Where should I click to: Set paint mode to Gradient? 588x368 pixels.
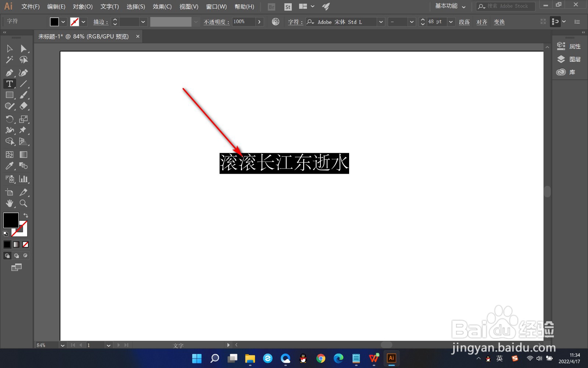[17, 244]
